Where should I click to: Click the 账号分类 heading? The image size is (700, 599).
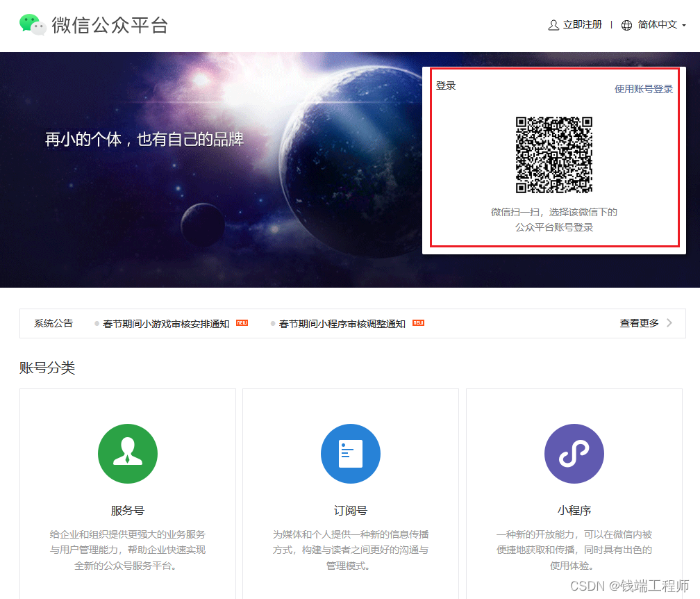tap(47, 368)
